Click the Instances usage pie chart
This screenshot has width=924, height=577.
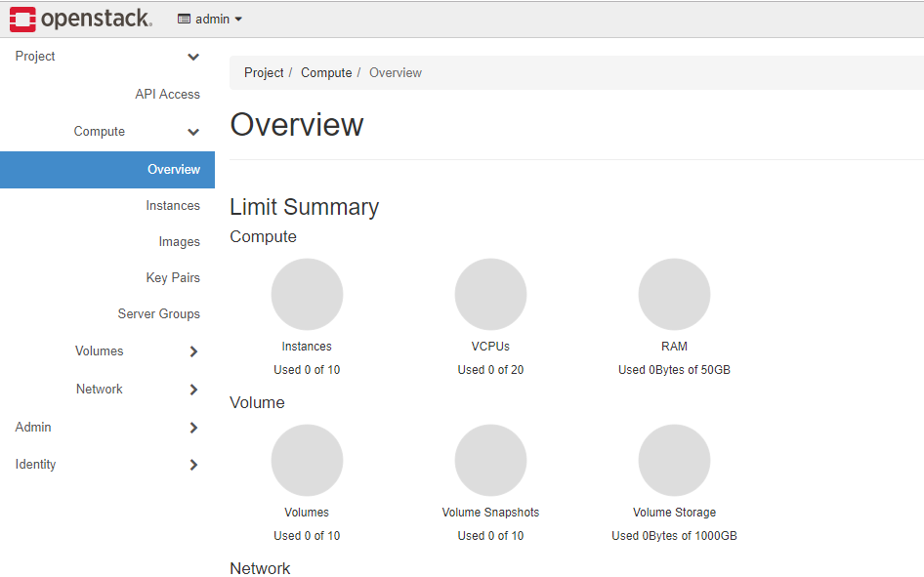point(307,294)
